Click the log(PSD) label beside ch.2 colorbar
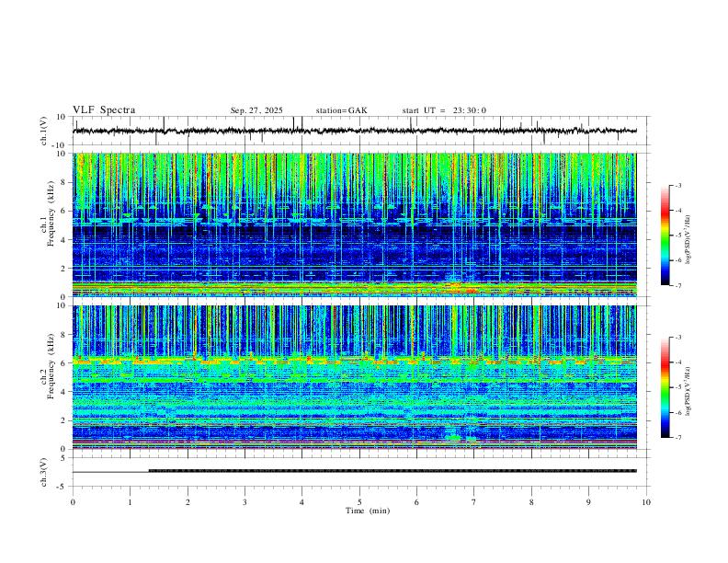The width and height of the screenshot is (728, 563). coord(688,392)
